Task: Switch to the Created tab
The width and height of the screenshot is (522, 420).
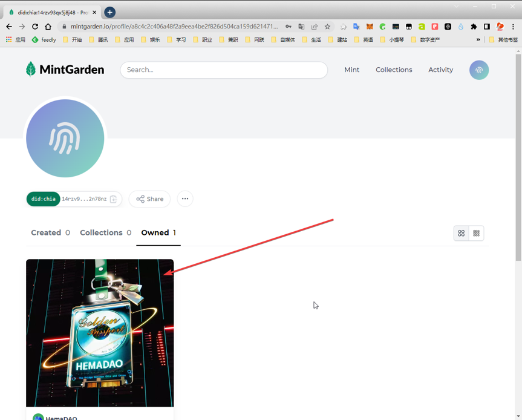Action: [50, 232]
